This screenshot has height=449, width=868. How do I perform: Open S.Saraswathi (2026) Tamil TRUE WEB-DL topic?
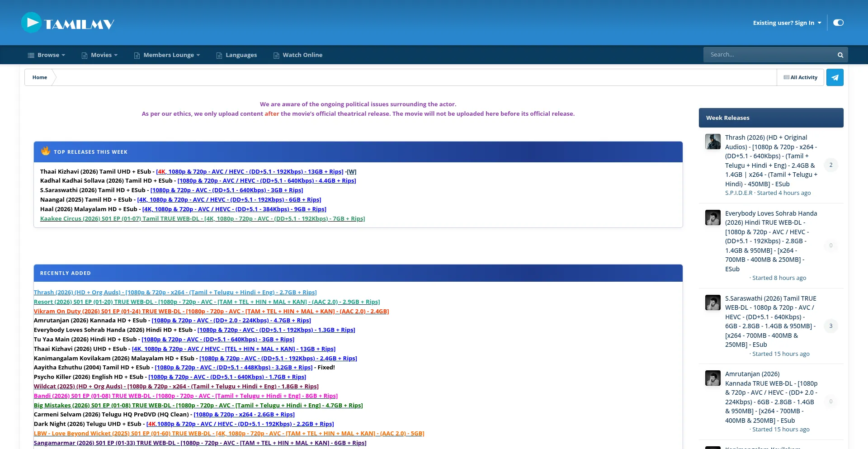click(771, 321)
